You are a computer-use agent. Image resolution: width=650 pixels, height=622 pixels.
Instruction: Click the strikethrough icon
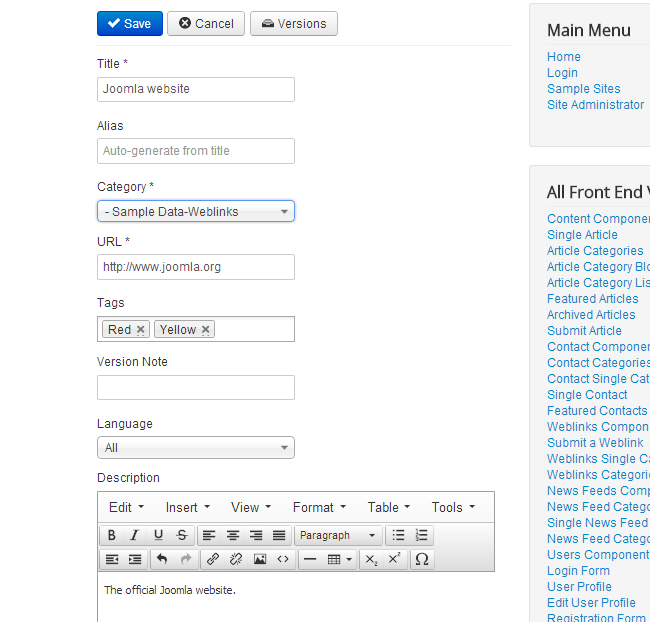pyautogui.click(x=181, y=535)
